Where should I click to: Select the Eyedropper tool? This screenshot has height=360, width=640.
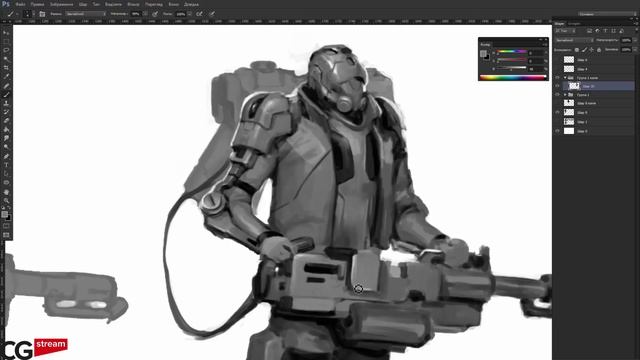tap(6, 76)
